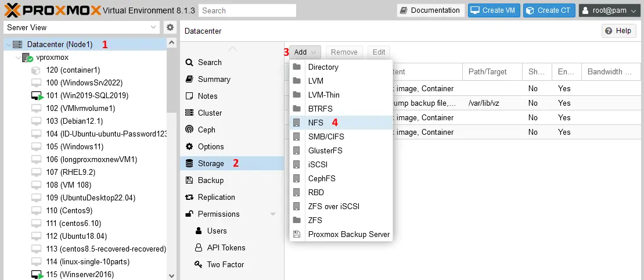
Task: Click the Two Factor key icon
Action: [x=199, y=264]
